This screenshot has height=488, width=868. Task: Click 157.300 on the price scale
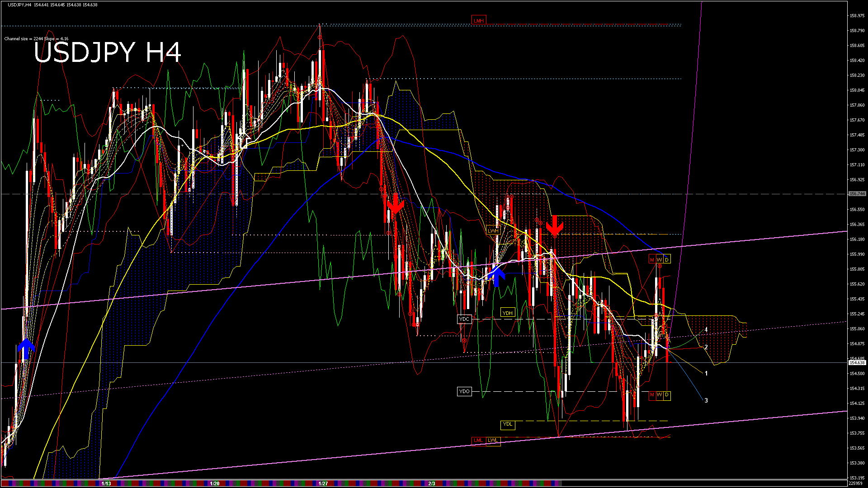[857, 150]
